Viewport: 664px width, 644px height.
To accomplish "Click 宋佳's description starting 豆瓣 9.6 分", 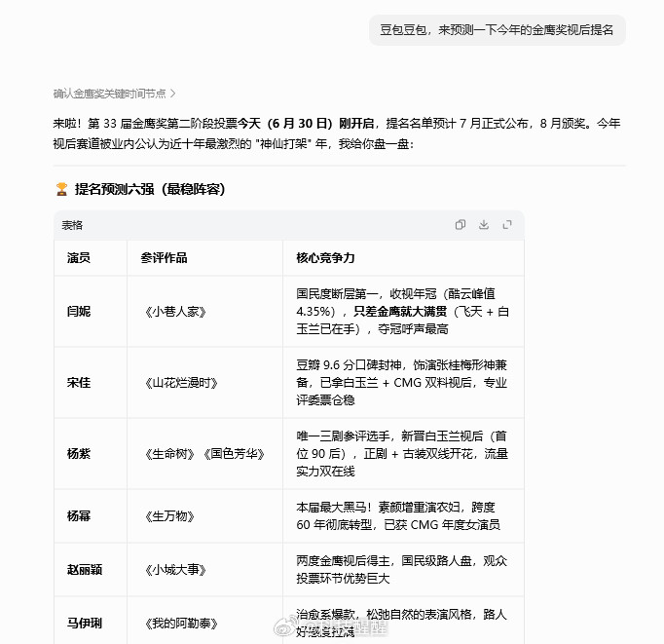I will pos(401,383).
